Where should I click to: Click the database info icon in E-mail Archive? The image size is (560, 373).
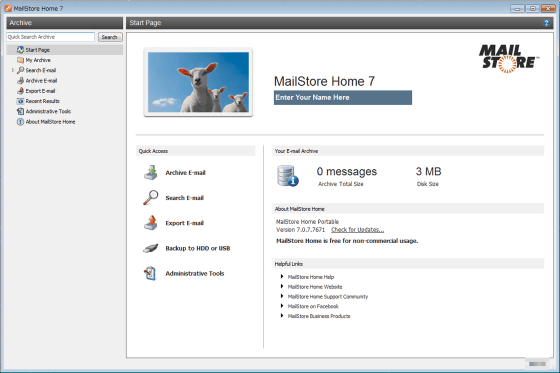(x=288, y=176)
